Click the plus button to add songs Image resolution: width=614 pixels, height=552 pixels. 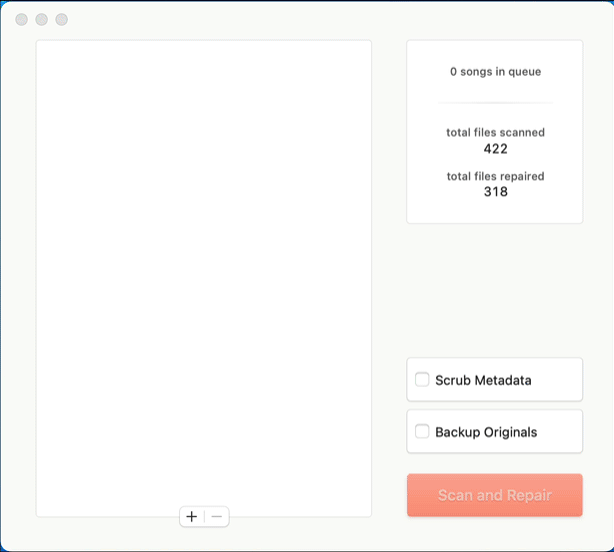pyautogui.click(x=192, y=516)
